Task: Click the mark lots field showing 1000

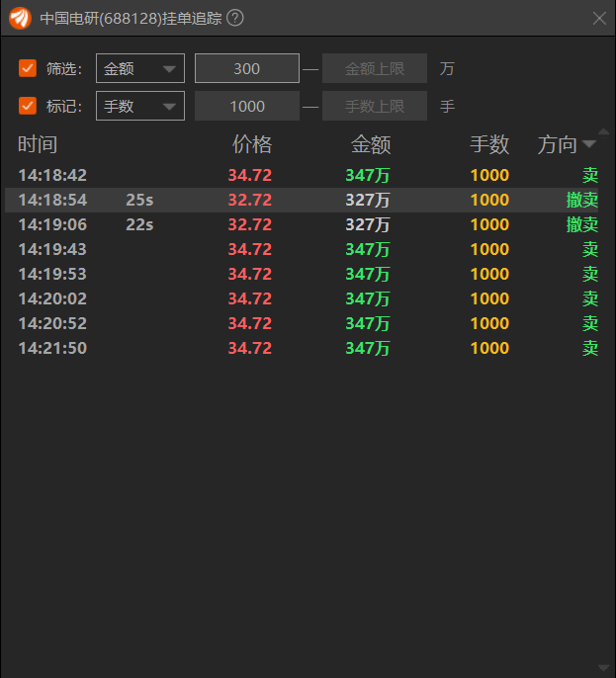Action: pyautogui.click(x=247, y=106)
